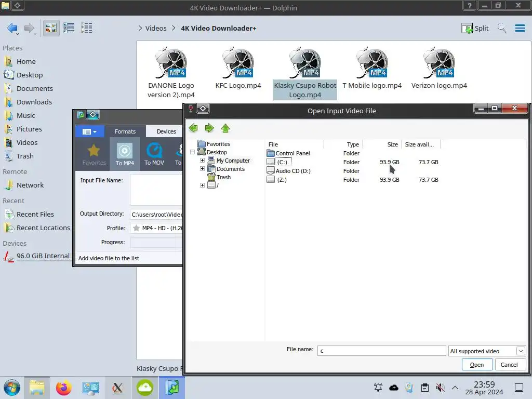Viewport: 532px width, 399px height.
Task: Open Recent Locations in sidebar
Action: coord(43,228)
